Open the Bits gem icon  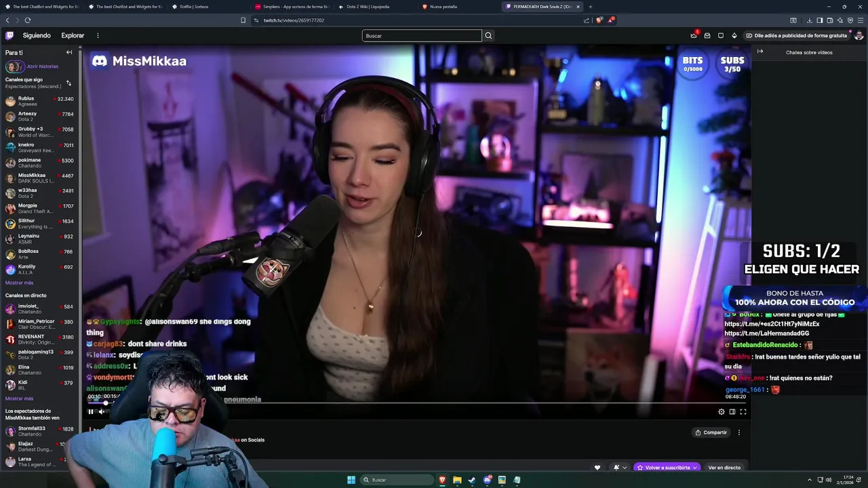coord(734,35)
